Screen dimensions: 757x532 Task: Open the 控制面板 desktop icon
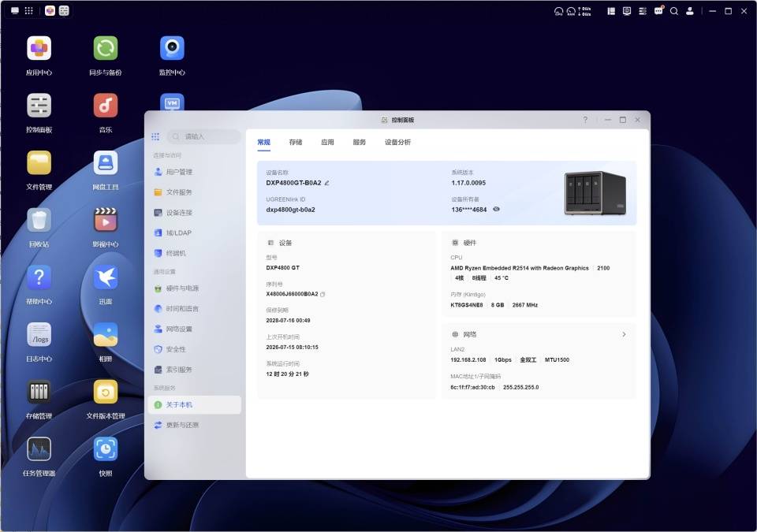tap(39, 106)
